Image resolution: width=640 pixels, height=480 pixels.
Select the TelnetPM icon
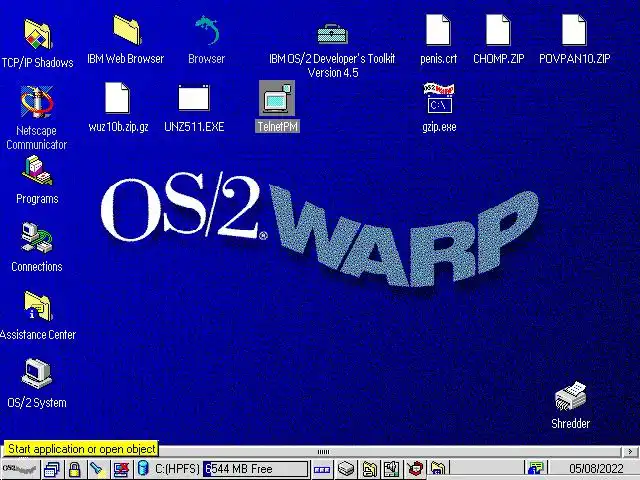[277, 98]
